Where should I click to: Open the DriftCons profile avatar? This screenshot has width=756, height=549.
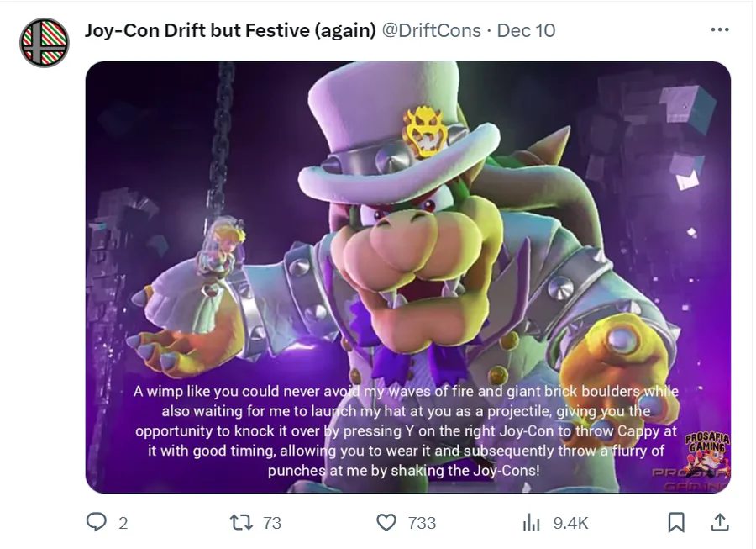pyautogui.click(x=45, y=43)
